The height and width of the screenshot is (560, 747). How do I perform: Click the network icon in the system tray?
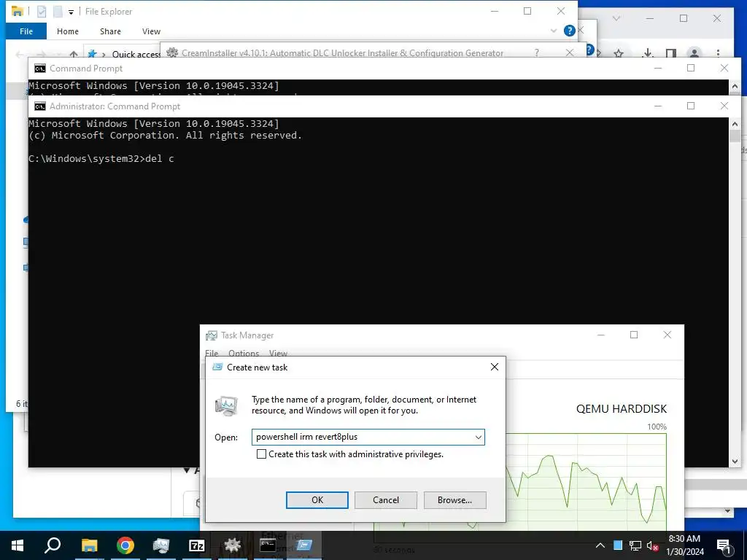tap(635, 545)
